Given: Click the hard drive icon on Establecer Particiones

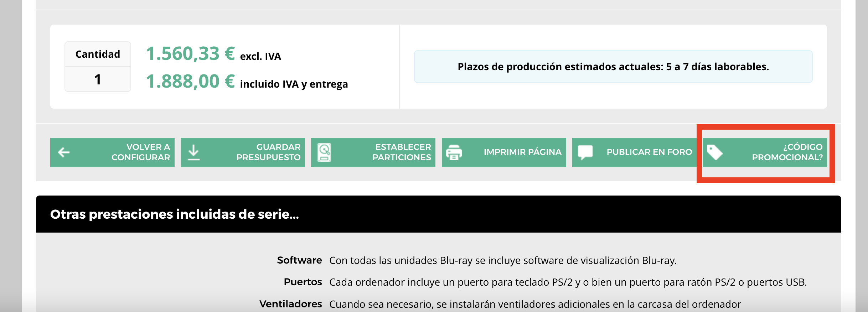Looking at the screenshot, I should [x=324, y=152].
